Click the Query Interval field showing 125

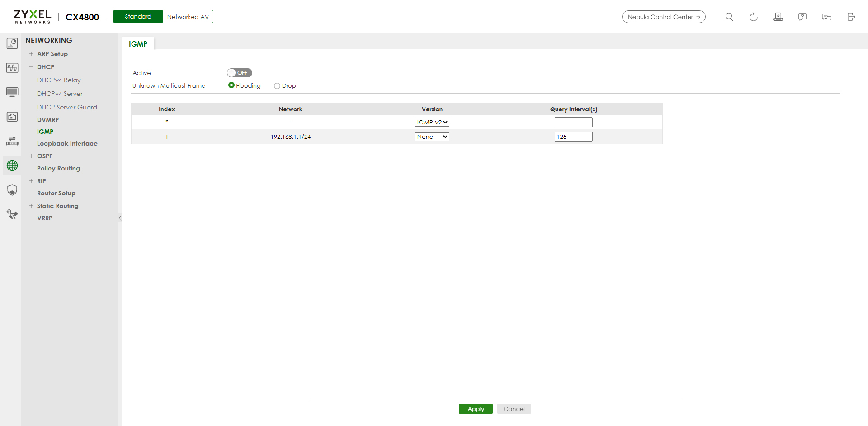(573, 137)
